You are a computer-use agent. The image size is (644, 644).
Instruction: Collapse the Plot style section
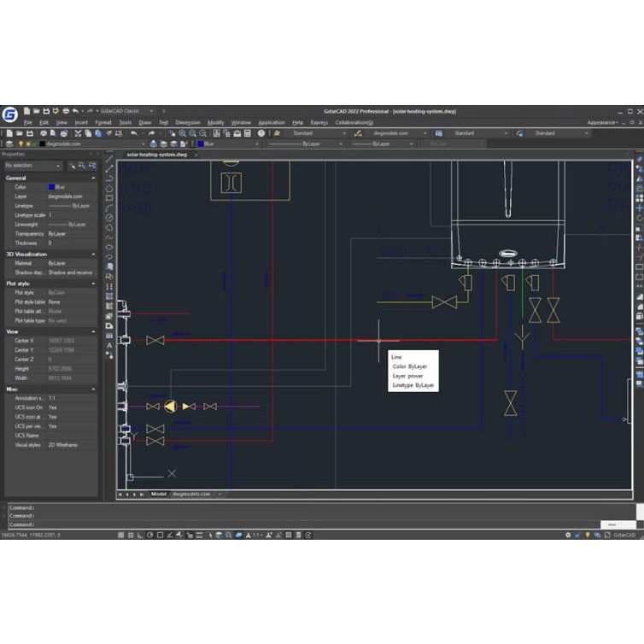pos(93,284)
